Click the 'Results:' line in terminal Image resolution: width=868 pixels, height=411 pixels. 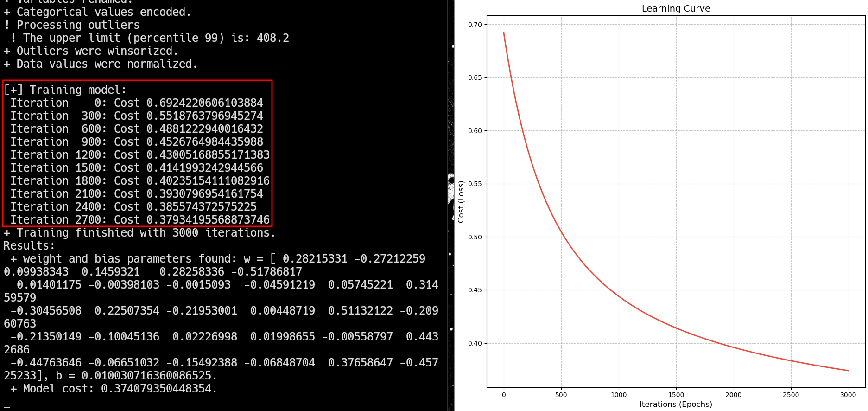pyautogui.click(x=29, y=246)
